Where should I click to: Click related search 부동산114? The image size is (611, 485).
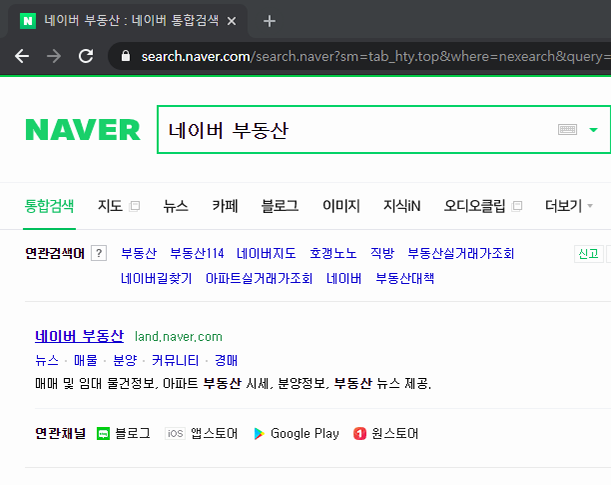(x=197, y=253)
